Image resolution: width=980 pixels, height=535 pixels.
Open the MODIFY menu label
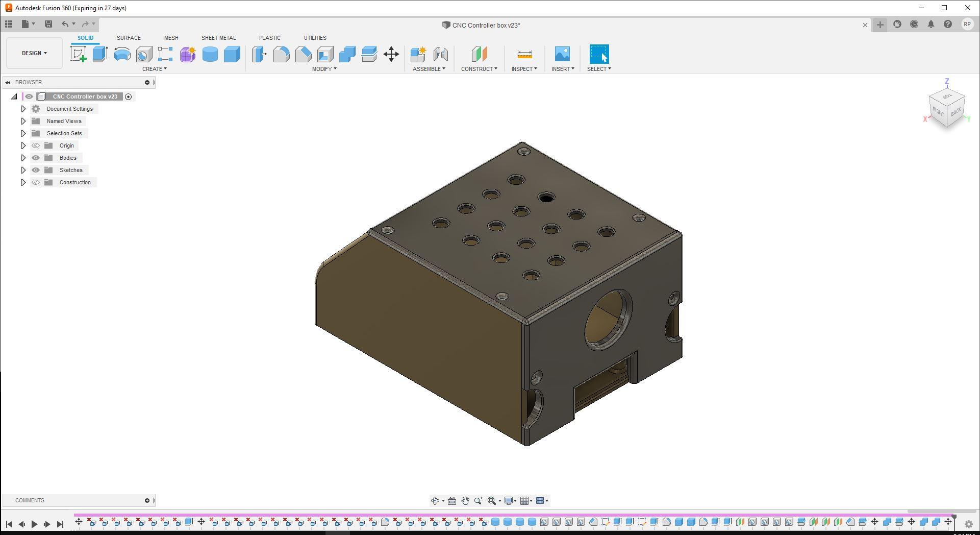[324, 69]
